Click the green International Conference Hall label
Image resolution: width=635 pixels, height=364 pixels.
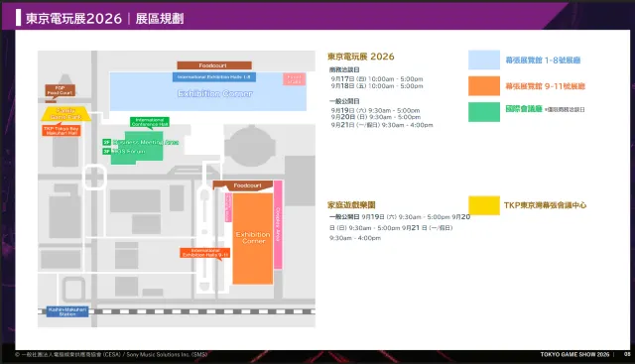pyautogui.click(x=150, y=122)
